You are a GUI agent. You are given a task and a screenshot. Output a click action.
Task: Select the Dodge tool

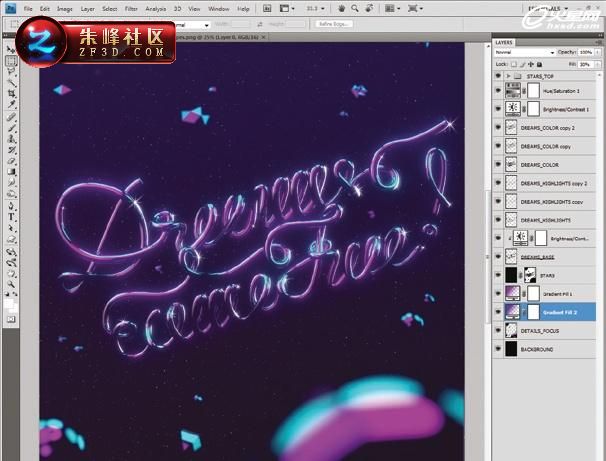point(11,193)
